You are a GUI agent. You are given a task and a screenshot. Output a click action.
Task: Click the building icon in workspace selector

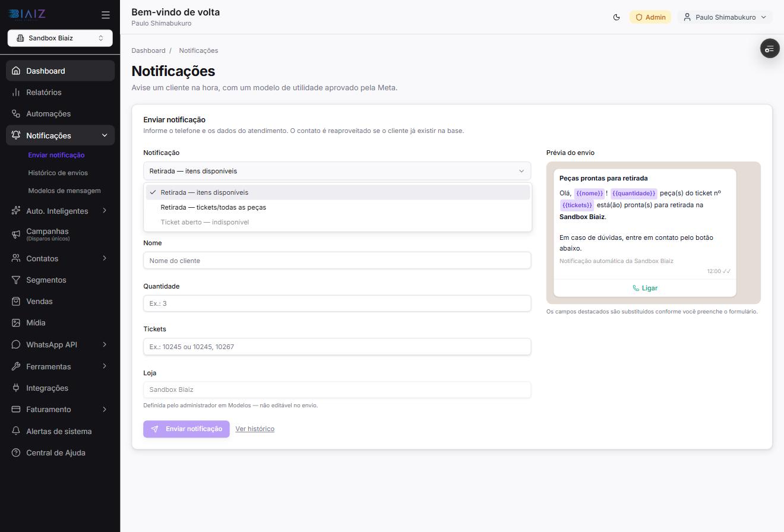20,38
